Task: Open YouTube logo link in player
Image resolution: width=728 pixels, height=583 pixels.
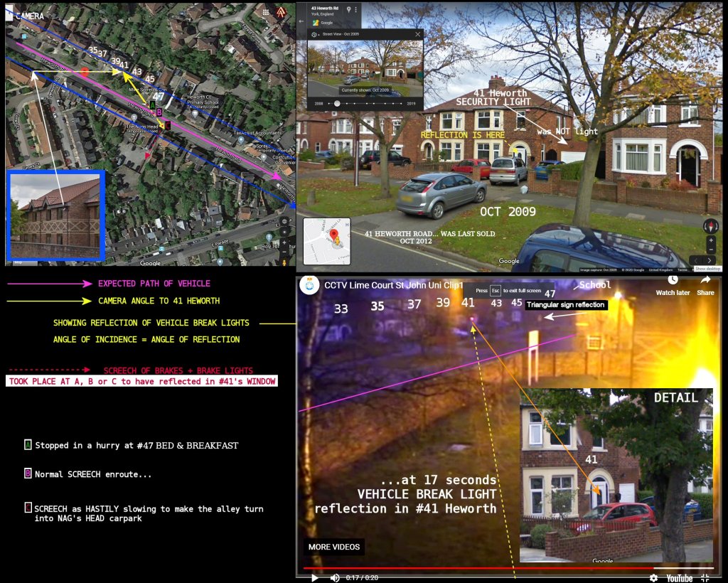Action: point(679,577)
